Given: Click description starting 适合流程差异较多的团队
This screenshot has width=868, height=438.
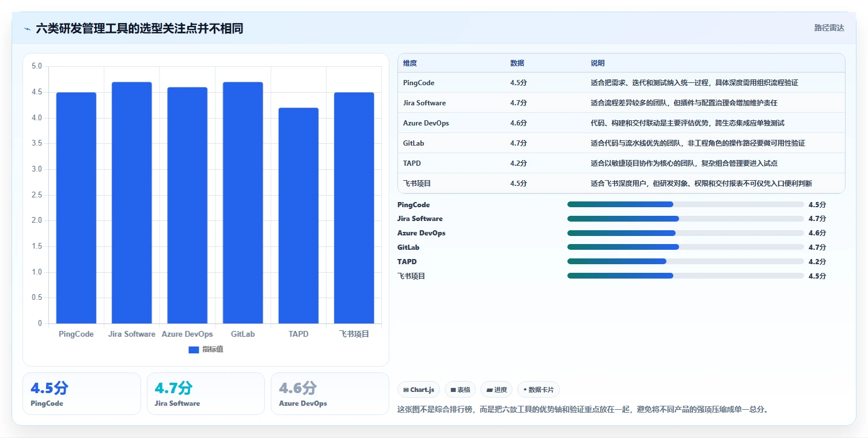Looking at the screenshot, I should 684,103.
